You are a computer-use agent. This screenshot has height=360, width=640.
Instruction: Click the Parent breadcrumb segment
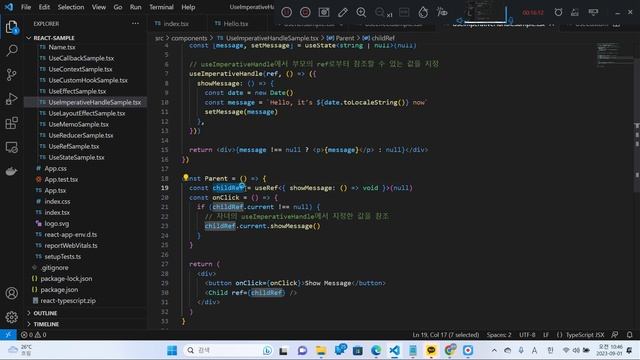point(345,38)
